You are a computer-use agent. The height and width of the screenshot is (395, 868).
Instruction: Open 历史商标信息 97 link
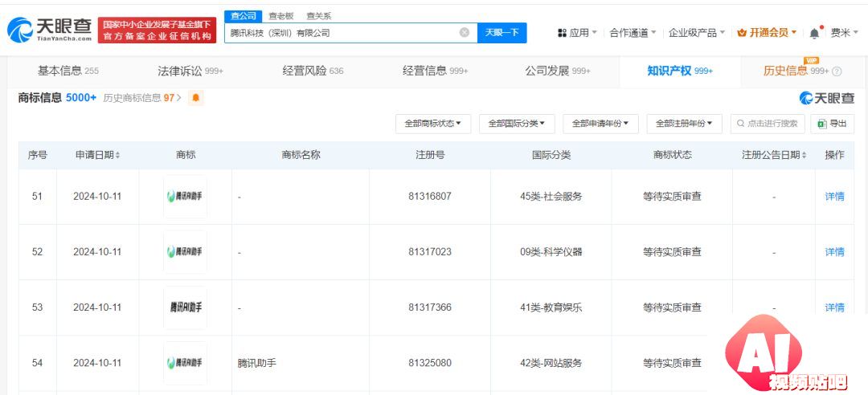point(142,98)
